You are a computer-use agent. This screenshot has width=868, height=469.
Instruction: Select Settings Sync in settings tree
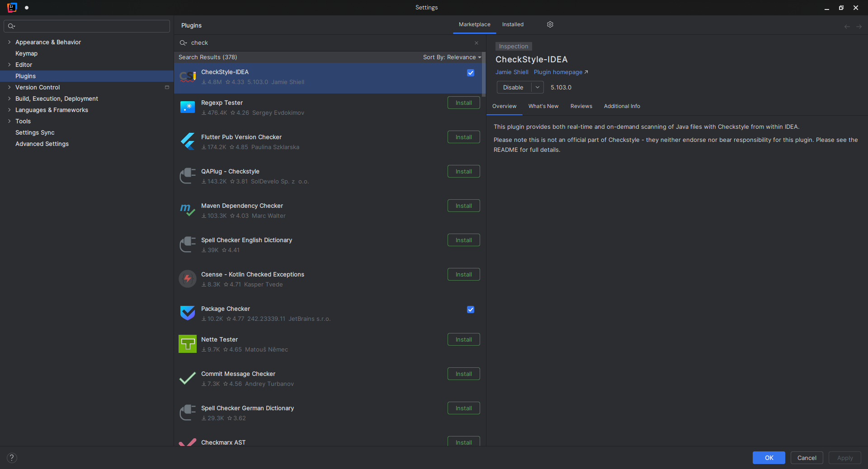point(87,132)
